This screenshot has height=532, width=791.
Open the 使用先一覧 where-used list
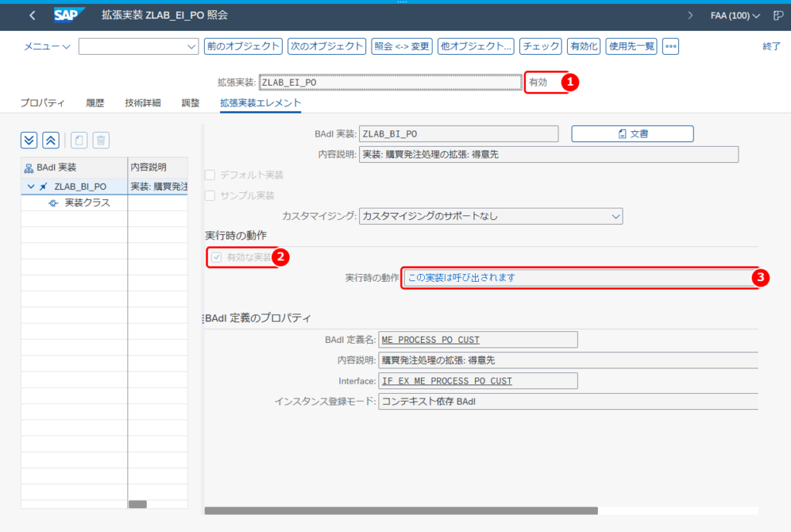(x=631, y=46)
